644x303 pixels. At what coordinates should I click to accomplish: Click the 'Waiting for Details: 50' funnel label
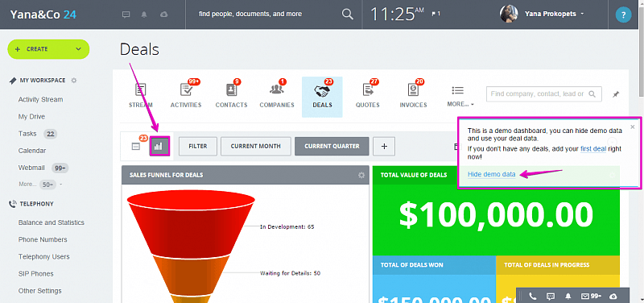pyautogui.click(x=290, y=273)
